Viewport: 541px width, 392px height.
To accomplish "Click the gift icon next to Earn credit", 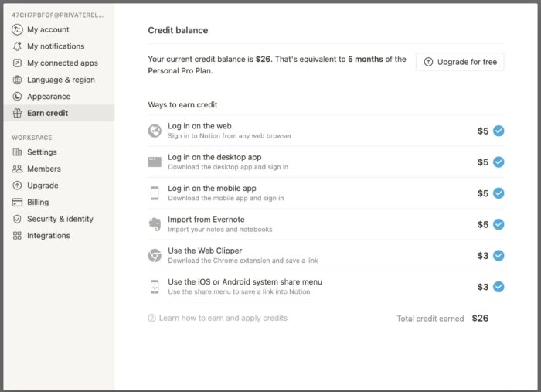I will point(18,114).
